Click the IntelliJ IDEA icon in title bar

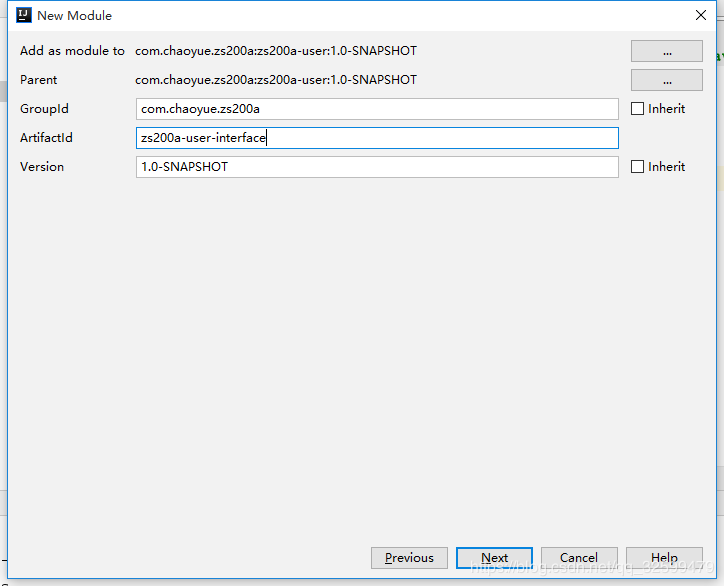[24, 15]
